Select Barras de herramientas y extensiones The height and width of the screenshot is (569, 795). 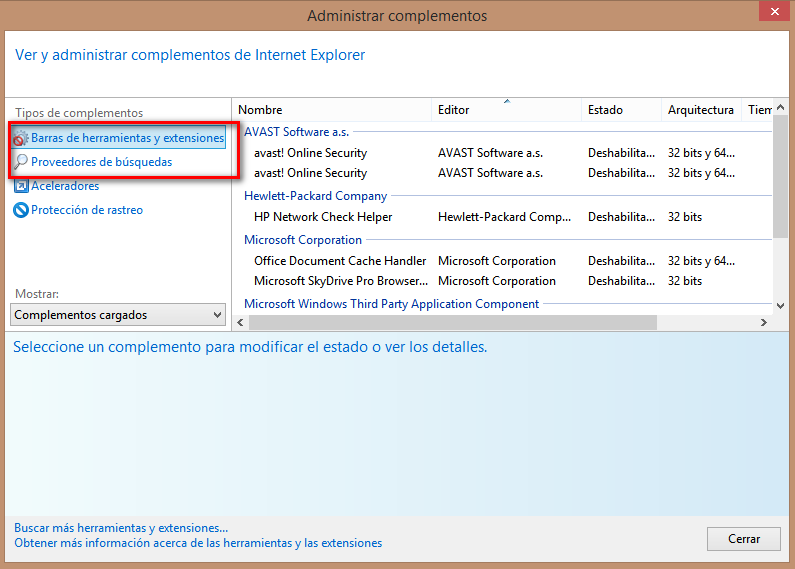[119, 138]
